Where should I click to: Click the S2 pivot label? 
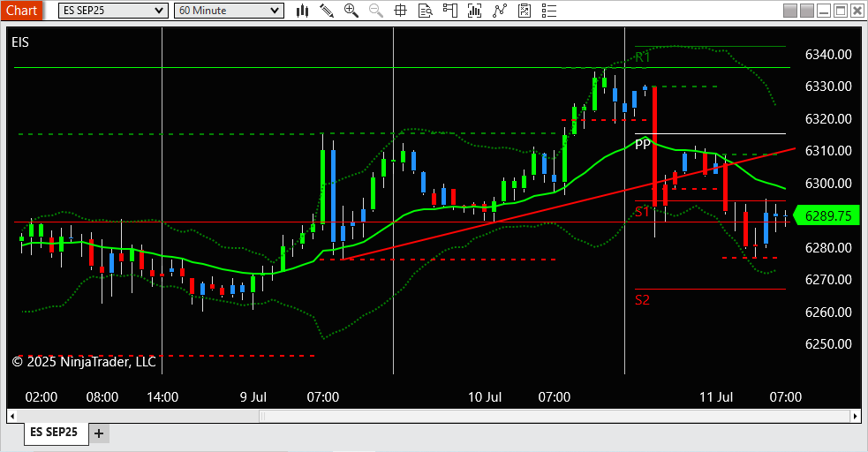click(x=642, y=300)
